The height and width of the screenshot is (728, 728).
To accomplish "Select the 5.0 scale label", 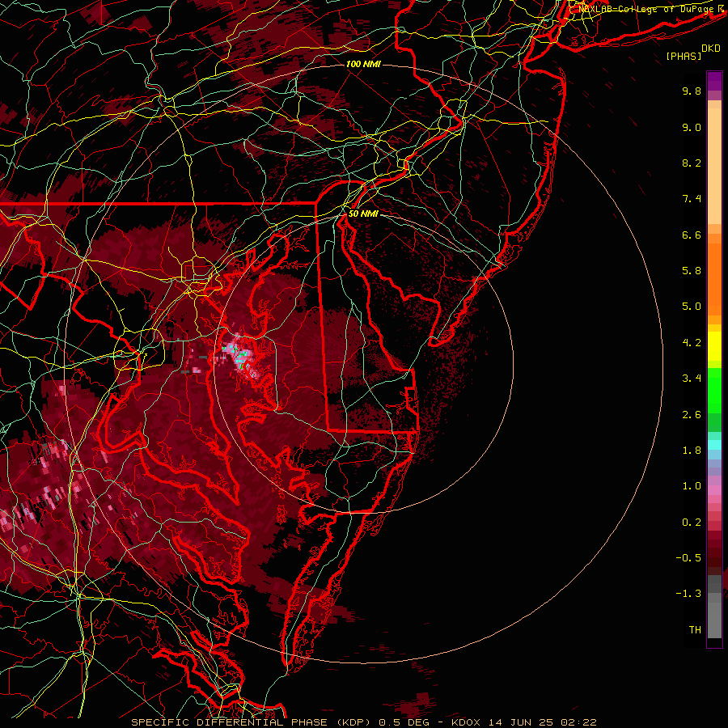I will (692, 307).
